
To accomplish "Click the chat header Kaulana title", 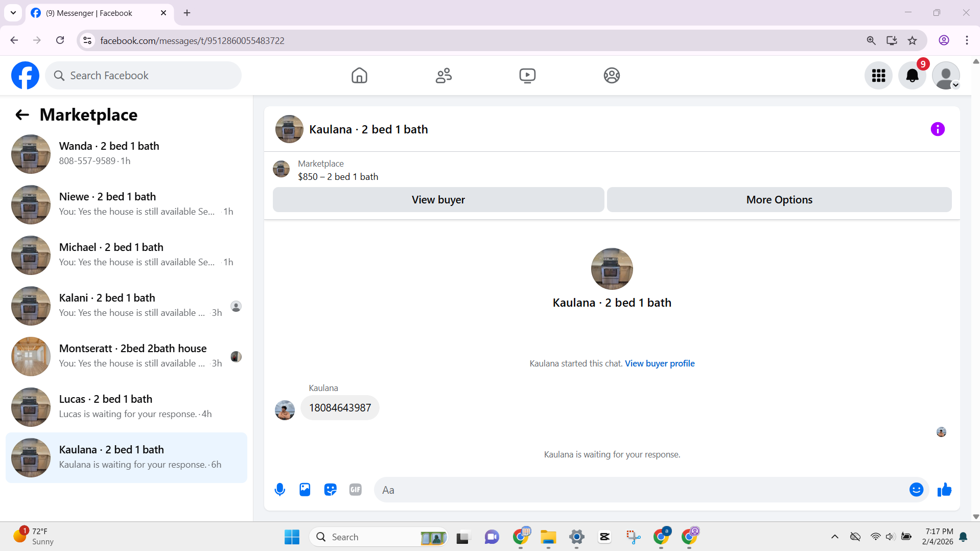I will (x=368, y=129).
